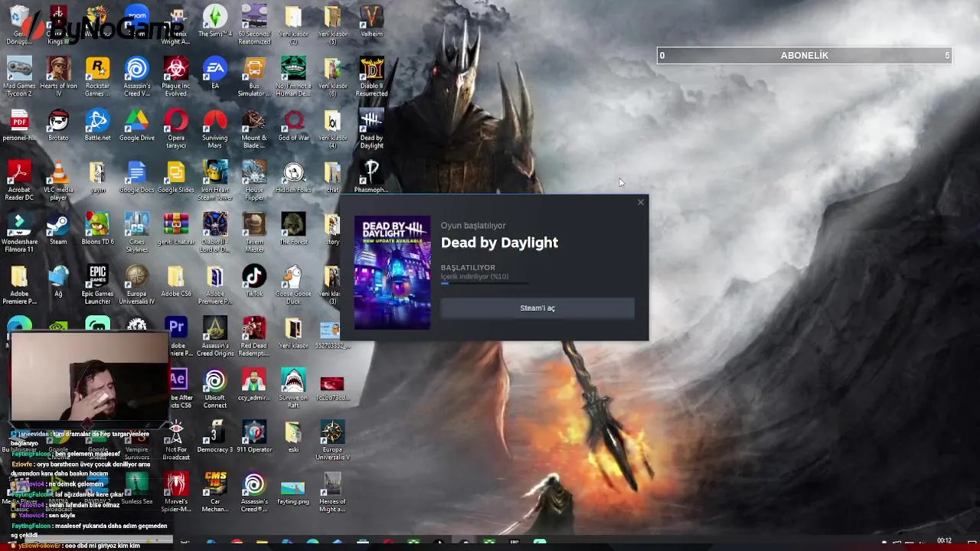The height and width of the screenshot is (551, 980).
Task: Select the Rockstar Games launcher icon
Action: (97, 77)
